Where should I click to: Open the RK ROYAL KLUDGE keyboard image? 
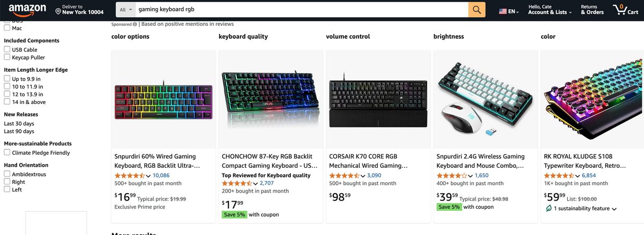click(x=592, y=98)
